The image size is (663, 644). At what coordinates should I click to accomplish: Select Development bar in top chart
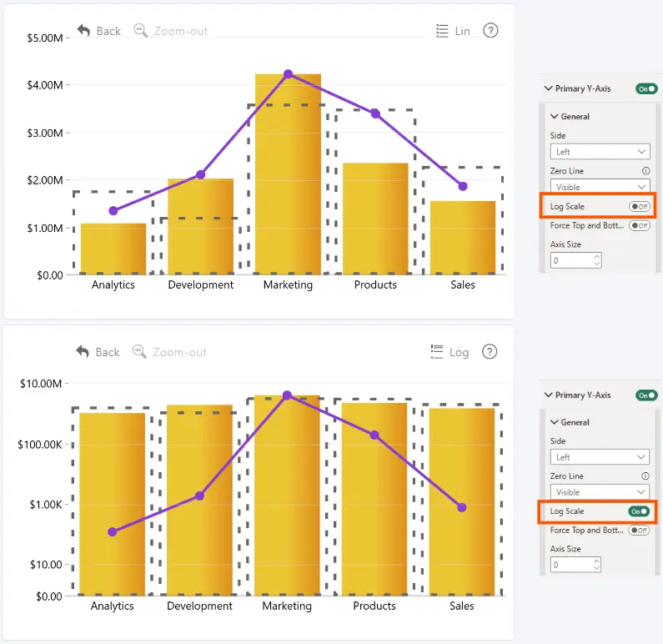tap(200, 227)
